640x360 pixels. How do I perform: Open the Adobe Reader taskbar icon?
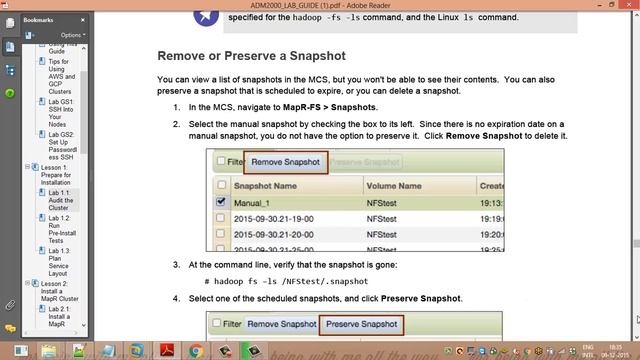167,351
